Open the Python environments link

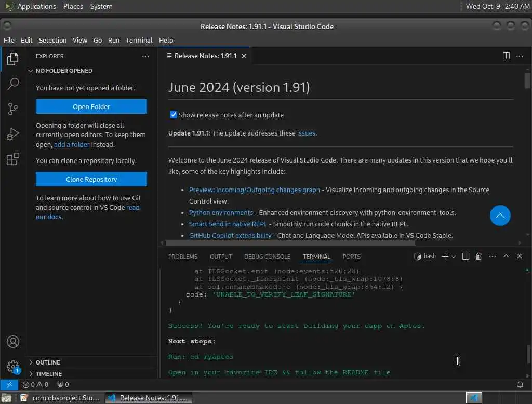point(221,213)
